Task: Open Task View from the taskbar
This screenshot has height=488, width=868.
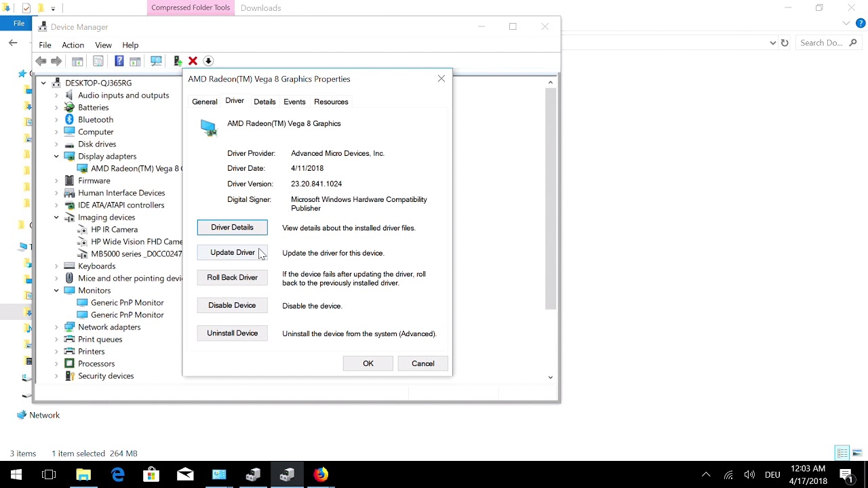Action: (x=49, y=474)
